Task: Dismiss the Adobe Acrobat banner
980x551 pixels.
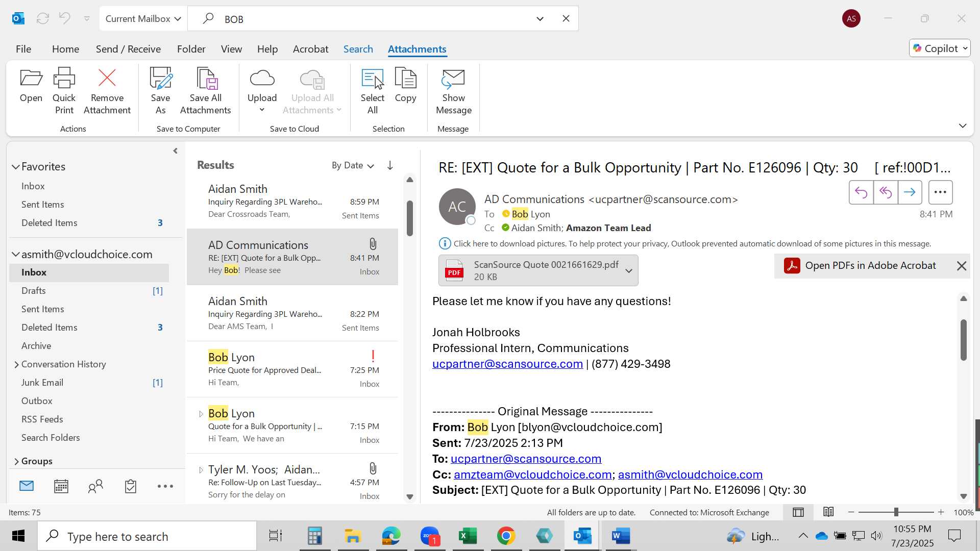Action: (x=962, y=266)
